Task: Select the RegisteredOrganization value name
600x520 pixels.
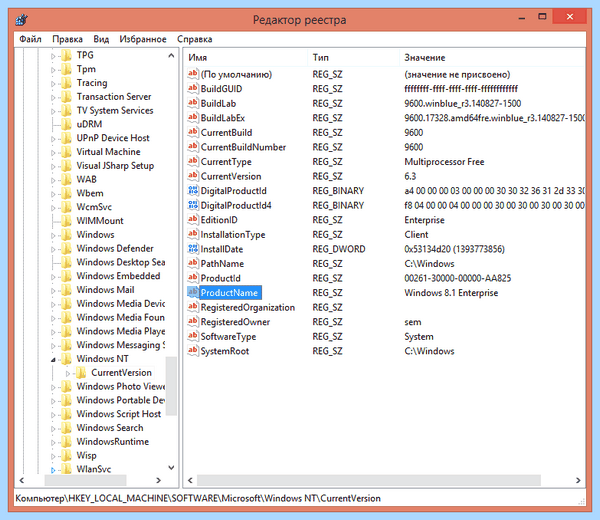Action: (x=248, y=307)
